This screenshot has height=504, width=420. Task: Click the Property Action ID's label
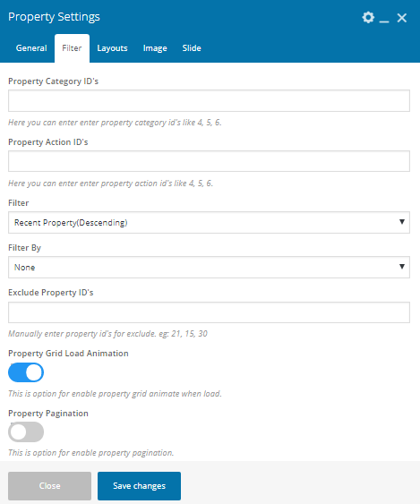click(x=48, y=142)
